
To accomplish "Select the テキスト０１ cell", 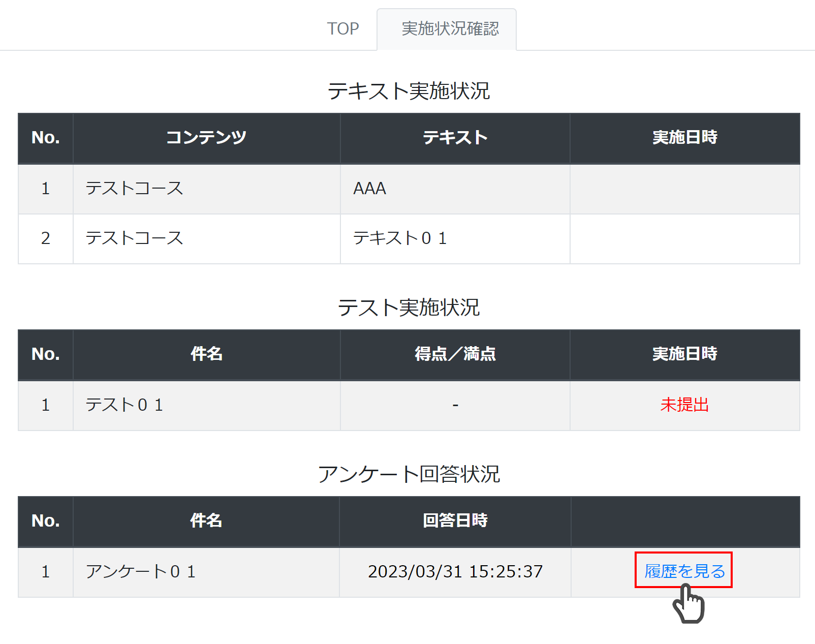I will [400, 238].
